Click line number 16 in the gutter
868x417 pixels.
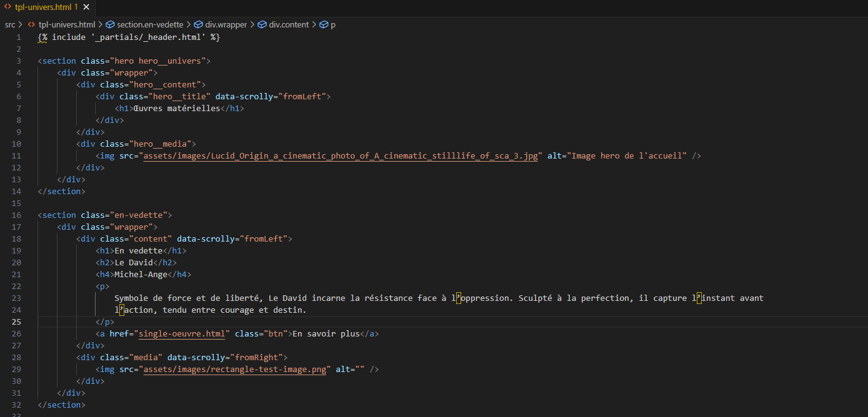tap(17, 215)
